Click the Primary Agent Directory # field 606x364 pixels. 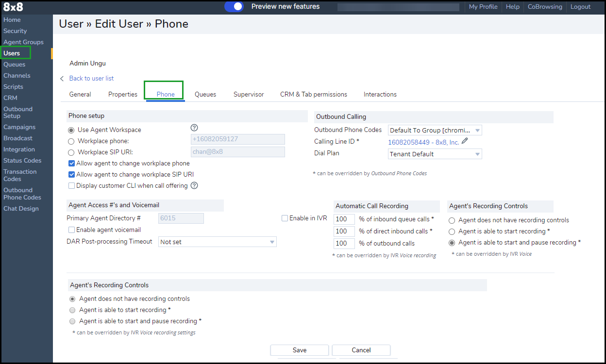pyautogui.click(x=181, y=218)
